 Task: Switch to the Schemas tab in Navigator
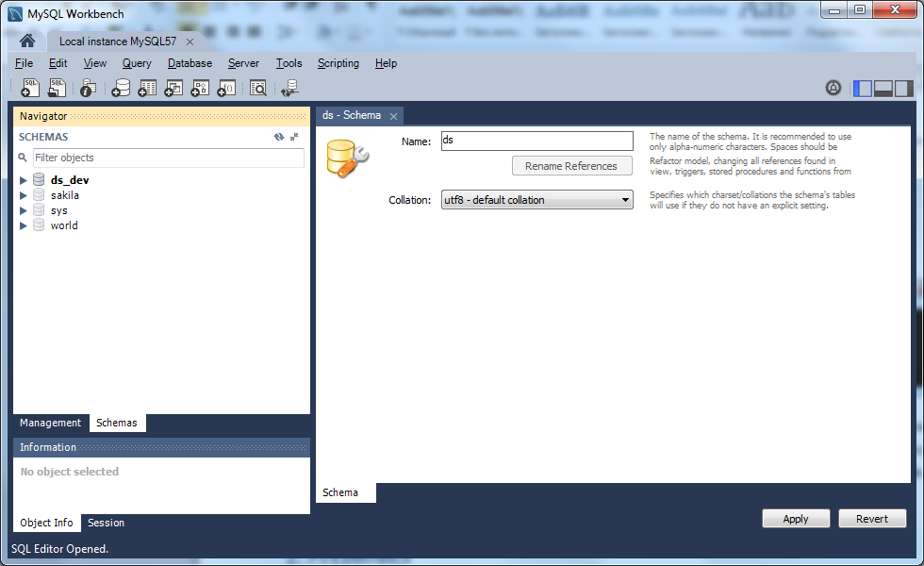click(117, 423)
